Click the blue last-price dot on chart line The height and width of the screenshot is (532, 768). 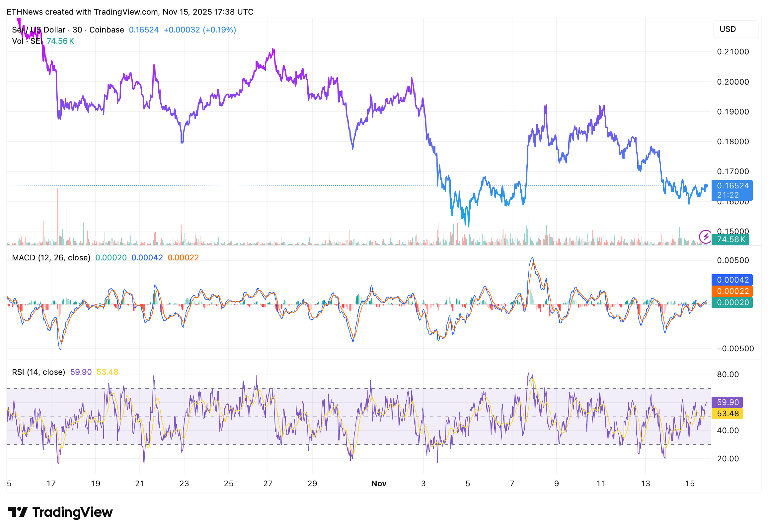click(706, 186)
